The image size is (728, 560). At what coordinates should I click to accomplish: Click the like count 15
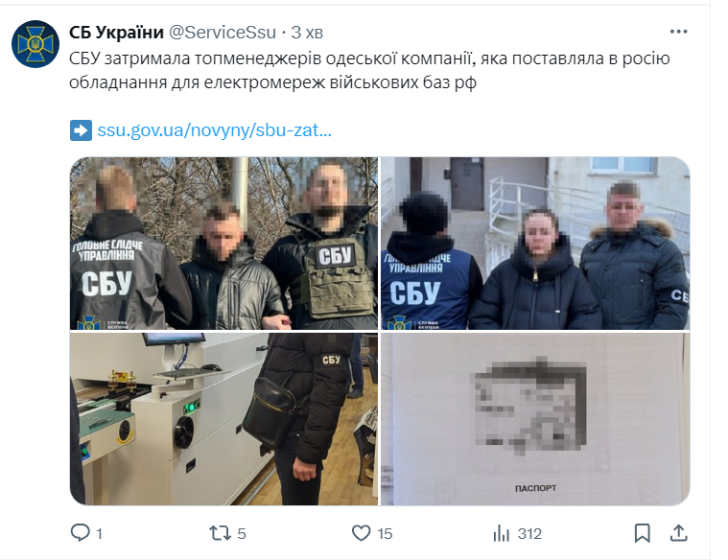pyautogui.click(x=385, y=534)
